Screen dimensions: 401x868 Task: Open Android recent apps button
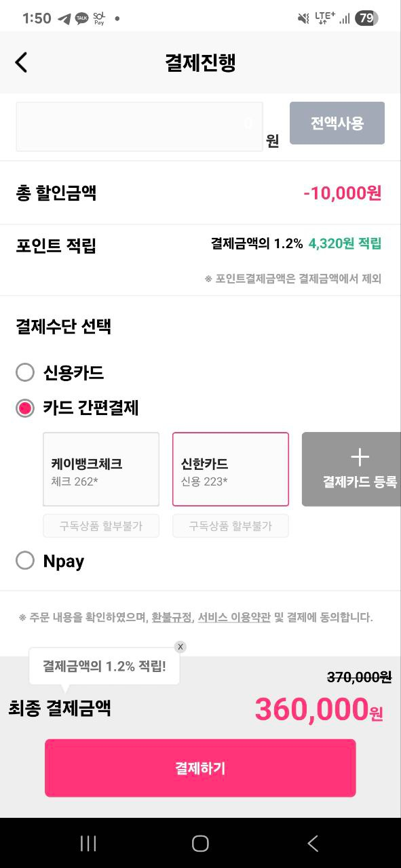coord(88,843)
